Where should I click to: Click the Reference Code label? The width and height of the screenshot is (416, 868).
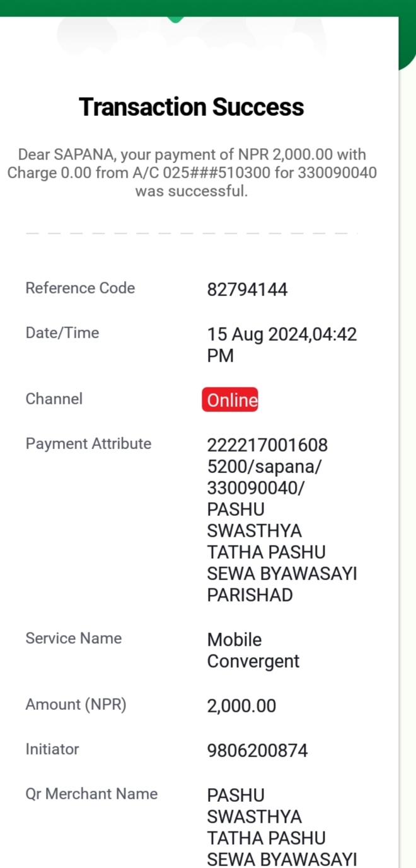pos(80,288)
